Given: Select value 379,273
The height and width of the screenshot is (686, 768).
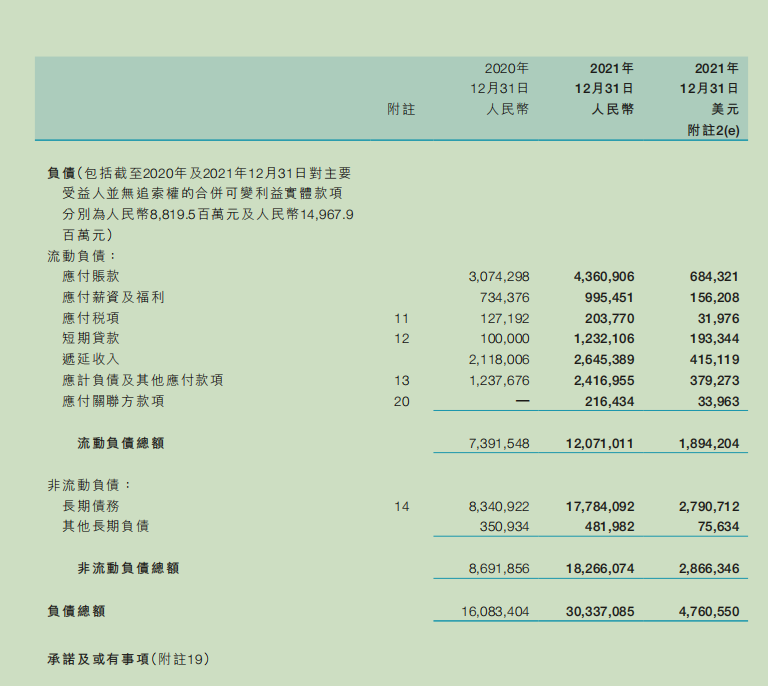Looking at the screenshot, I should (714, 381).
